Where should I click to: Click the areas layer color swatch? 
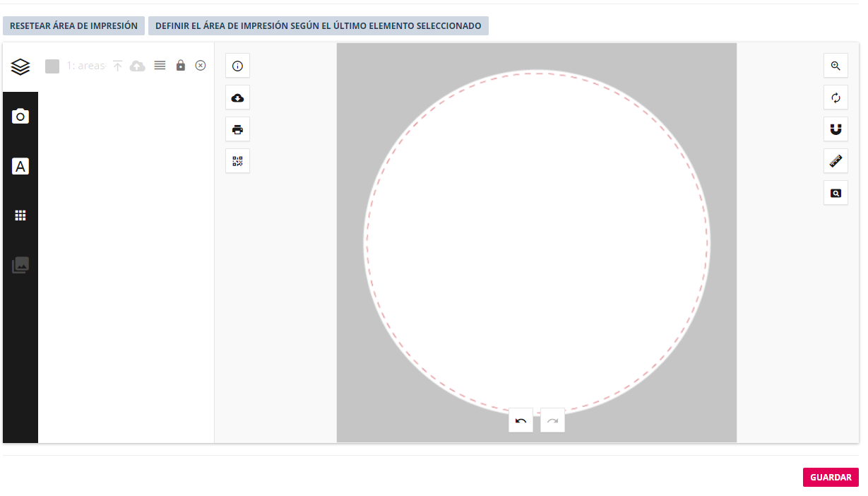pos(52,66)
